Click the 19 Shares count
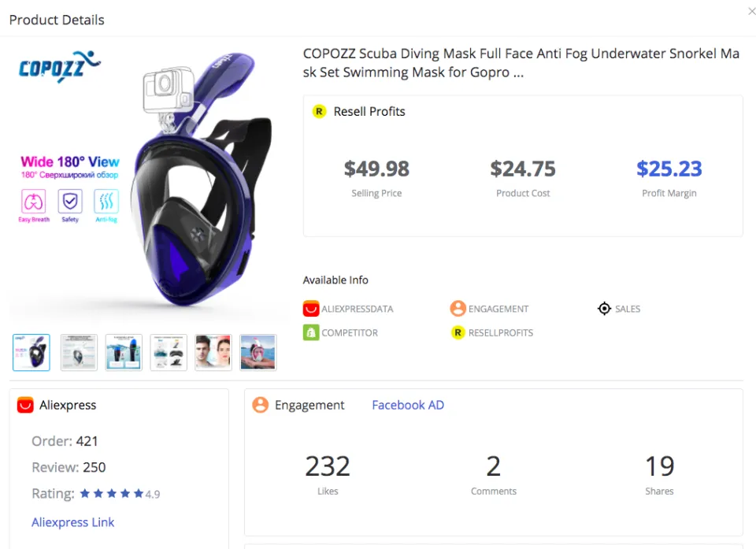Viewport: 756px width, 549px height. [x=658, y=466]
